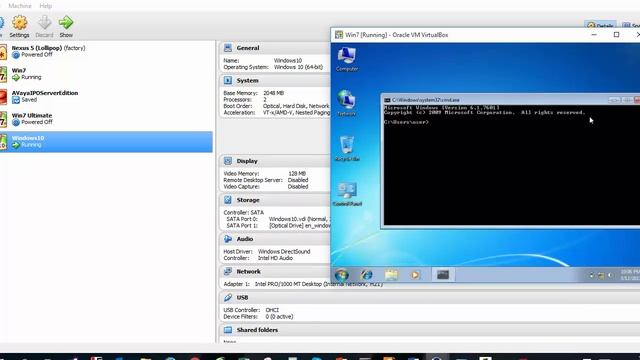Click Control Panel icon on Win7 desktop
Screen dimensions: 640x360
[347, 193]
